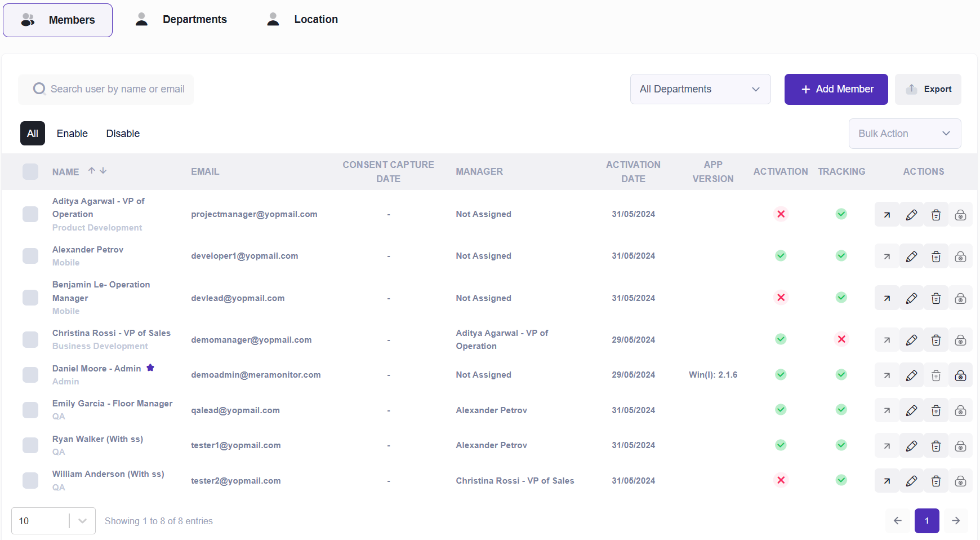Export the members list

(x=928, y=89)
